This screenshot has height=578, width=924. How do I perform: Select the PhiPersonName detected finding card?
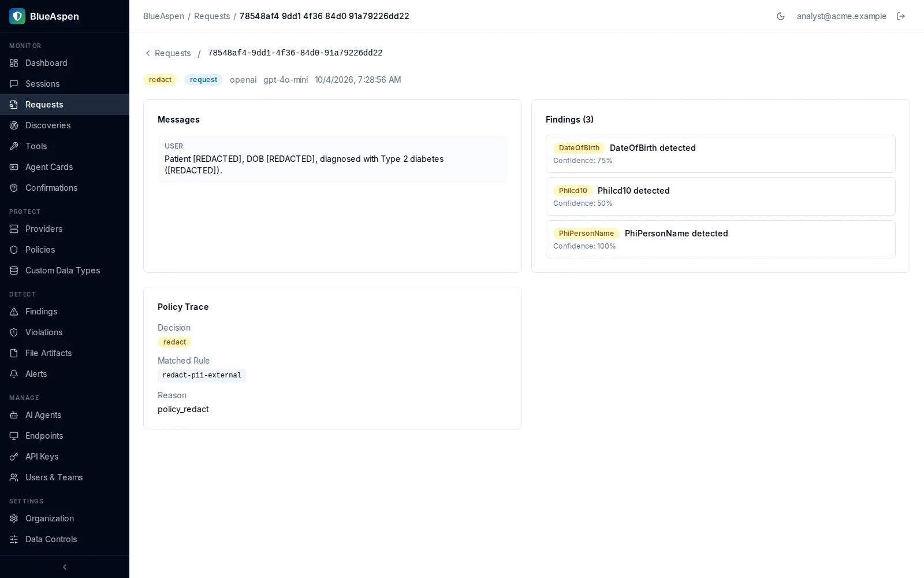click(721, 239)
